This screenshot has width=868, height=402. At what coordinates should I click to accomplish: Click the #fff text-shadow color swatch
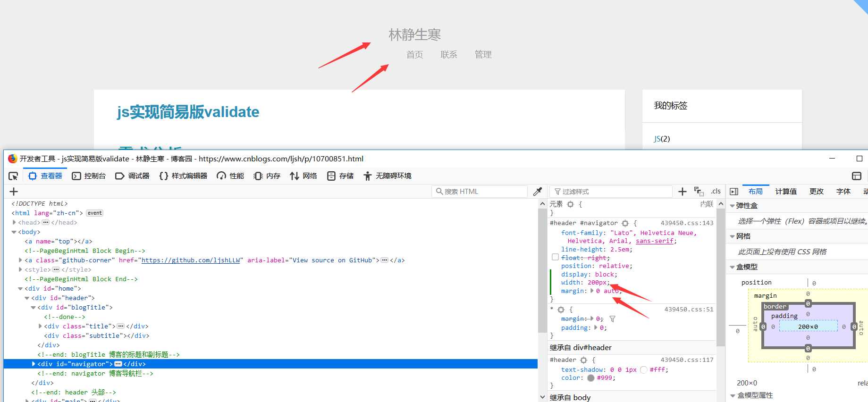(x=644, y=370)
